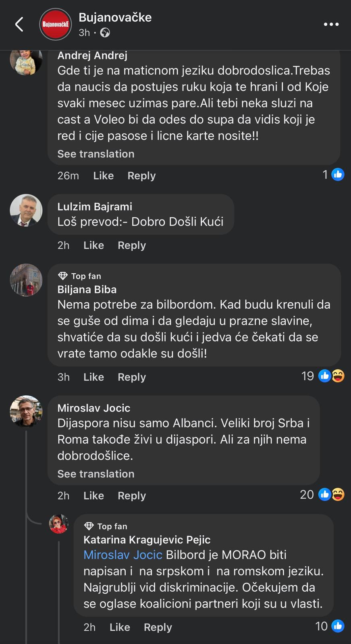Expand translation of Andrej Andrej's comment
The image size is (351, 644).
pyautogui.click(x=96, y=154)
